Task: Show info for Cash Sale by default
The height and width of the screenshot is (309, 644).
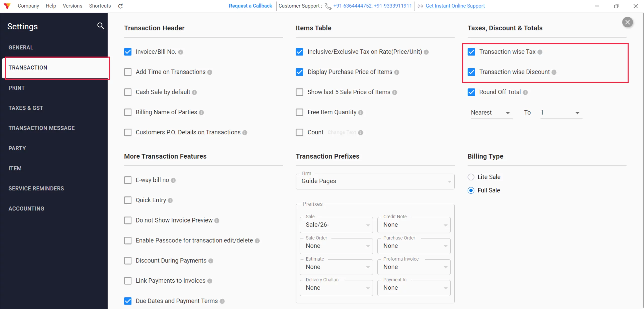Action: tap(194, 92)
